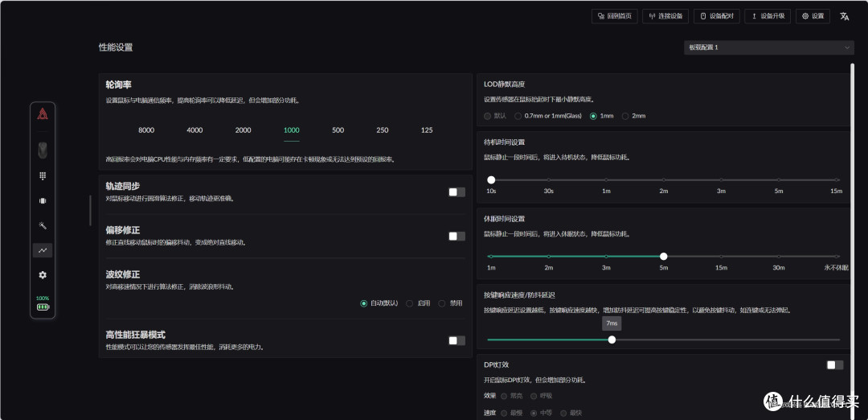Set sleep time slider to 15m
The width and height of the screenshot is (868, 420).
pos(721,257)
